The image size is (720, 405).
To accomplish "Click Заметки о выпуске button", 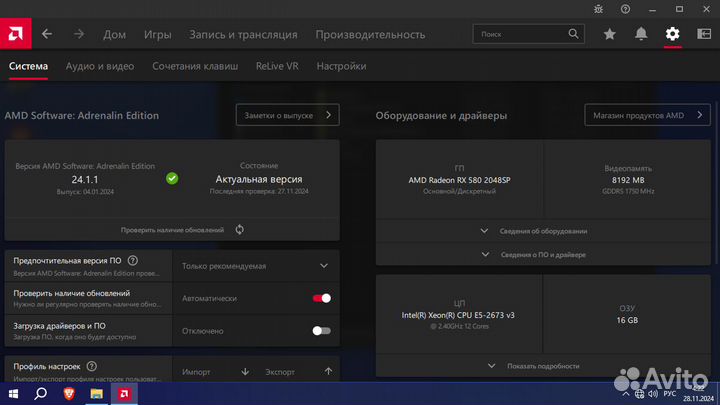I will pos(287,115).
